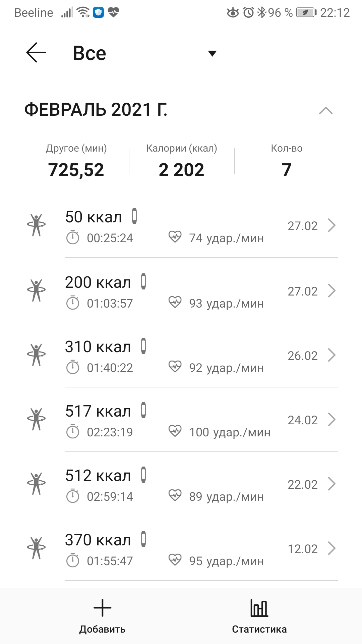Open details chevron for the 26.02 workout
The image size is (362, 644).
[x=331, y=355]
